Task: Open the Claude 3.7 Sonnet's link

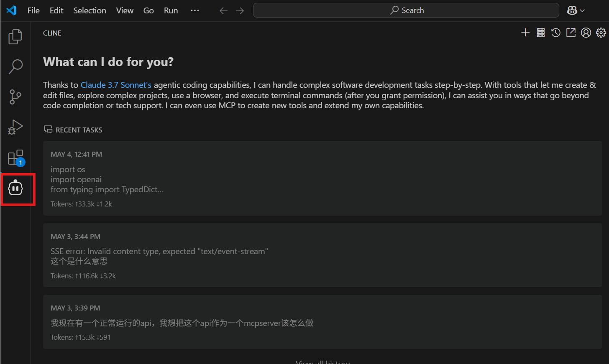Action: tap(115, 84)
